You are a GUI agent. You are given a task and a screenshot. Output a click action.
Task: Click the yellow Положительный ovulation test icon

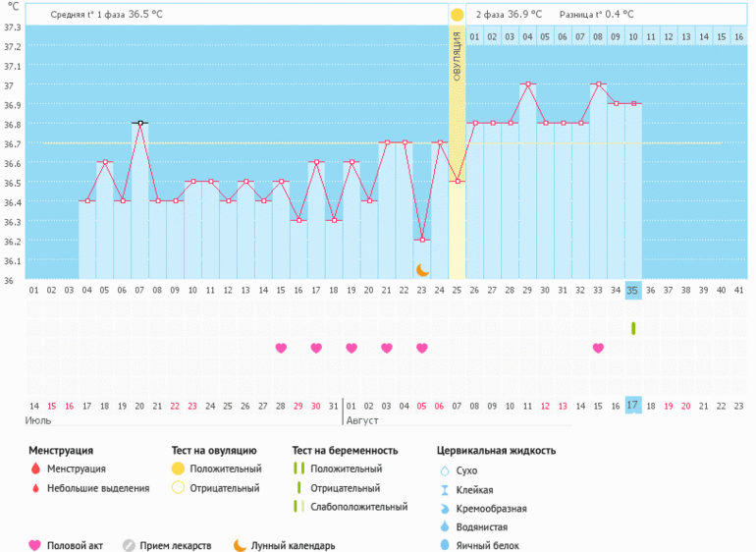(178, 469)
